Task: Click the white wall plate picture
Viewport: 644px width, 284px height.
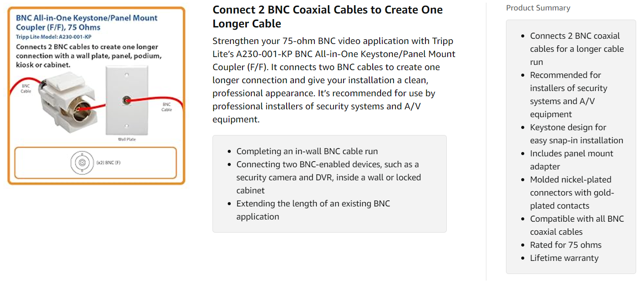Action: [127, 101]
